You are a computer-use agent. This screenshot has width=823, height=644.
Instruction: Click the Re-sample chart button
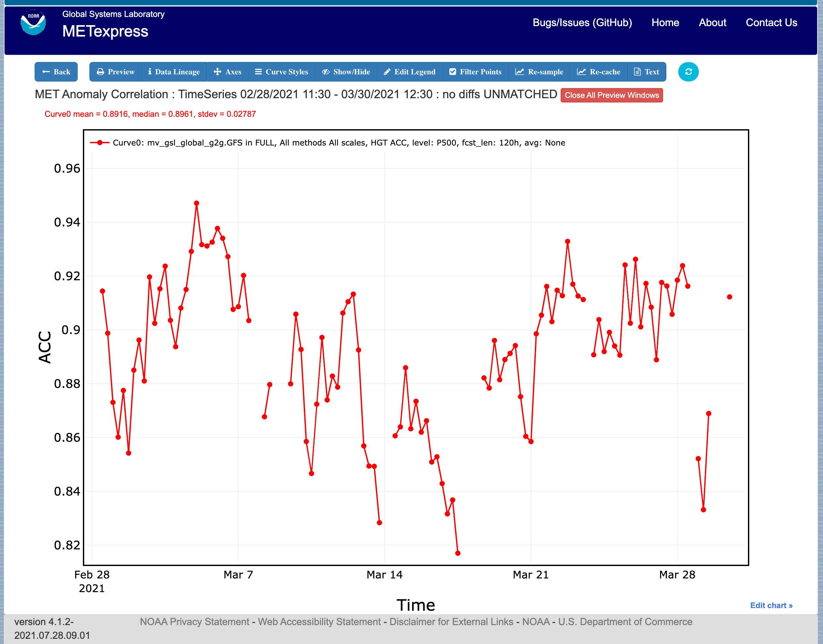539,72
